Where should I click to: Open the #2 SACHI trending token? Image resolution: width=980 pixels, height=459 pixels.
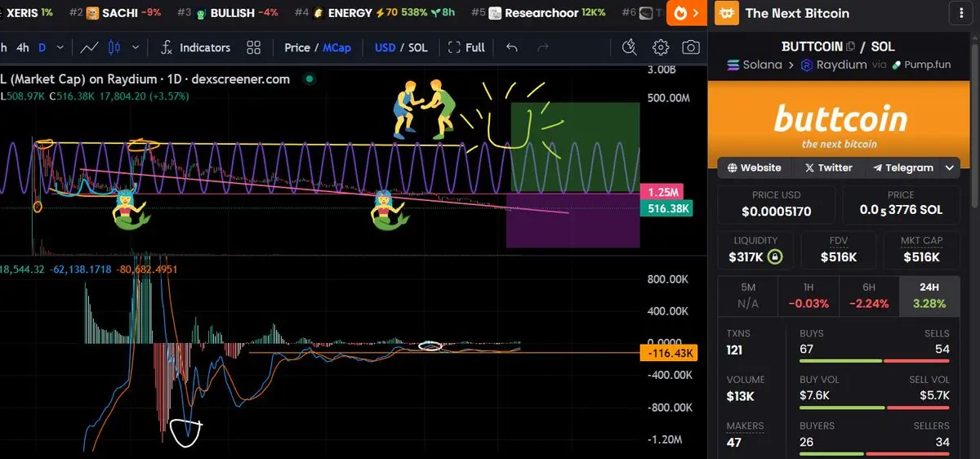(x=114, y=13)
